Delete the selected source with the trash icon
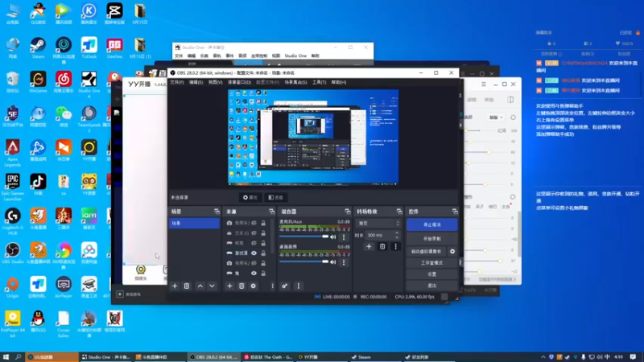 pos(242,286)
